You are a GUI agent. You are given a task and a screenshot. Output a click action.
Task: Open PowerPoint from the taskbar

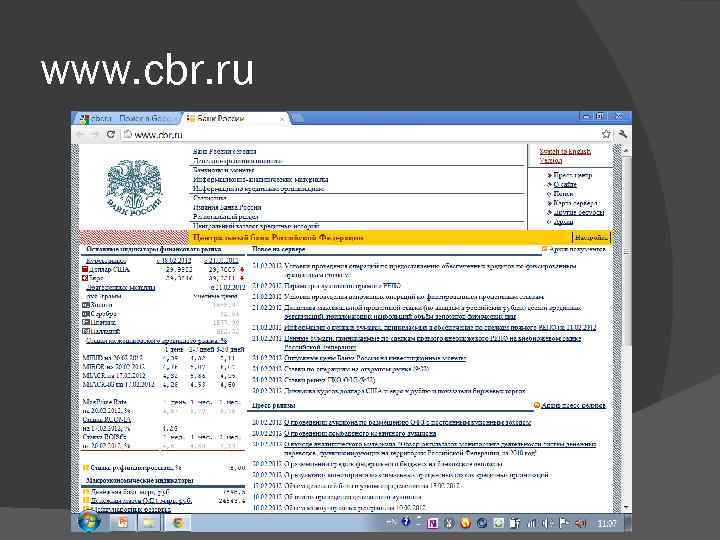(123, 523)
